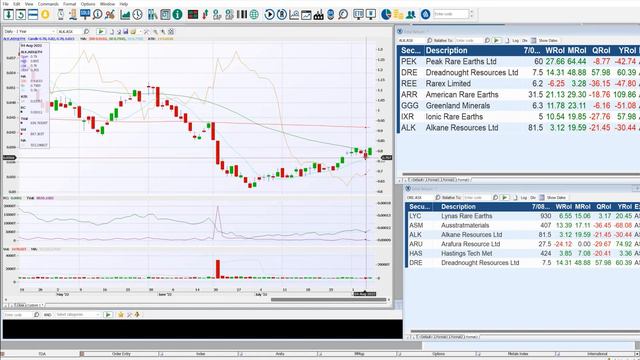
Task: Open the View menu
Action: point(29,4)
